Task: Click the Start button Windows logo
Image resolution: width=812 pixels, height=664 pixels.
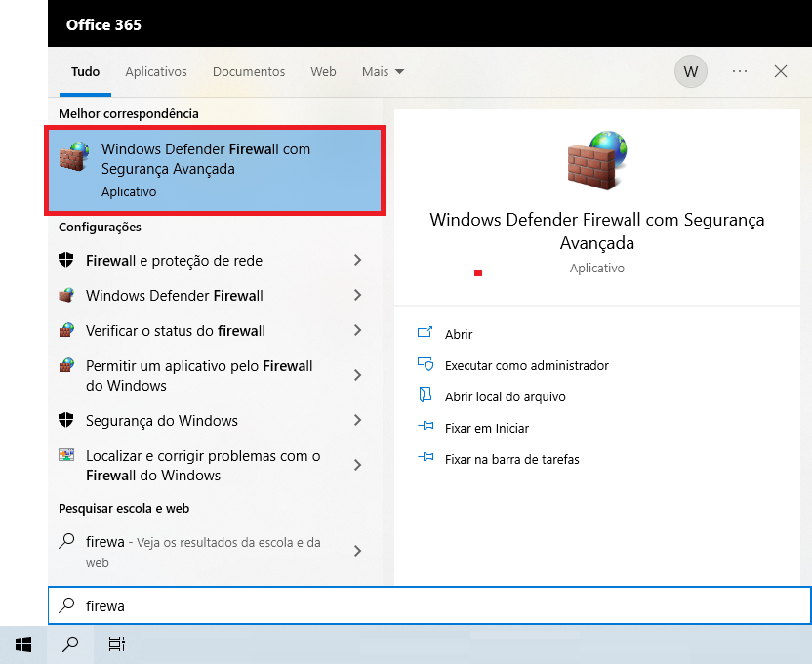Action: tap(23, 644)
